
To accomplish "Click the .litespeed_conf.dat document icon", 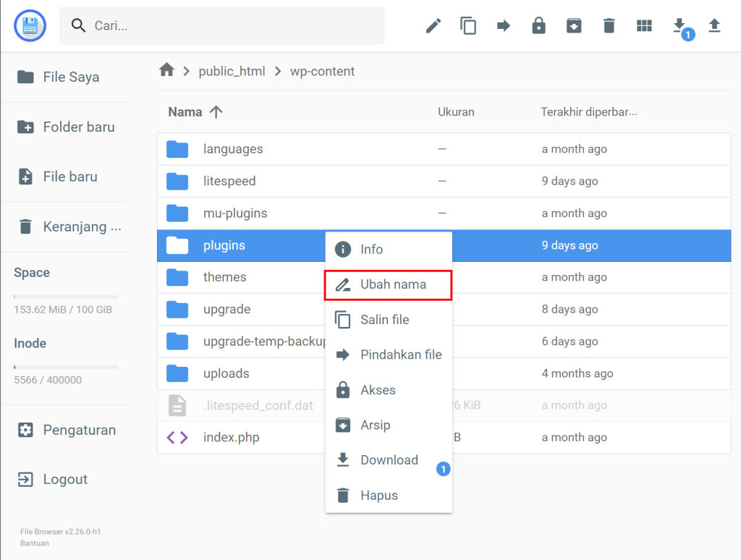I will tap(177, 405).
